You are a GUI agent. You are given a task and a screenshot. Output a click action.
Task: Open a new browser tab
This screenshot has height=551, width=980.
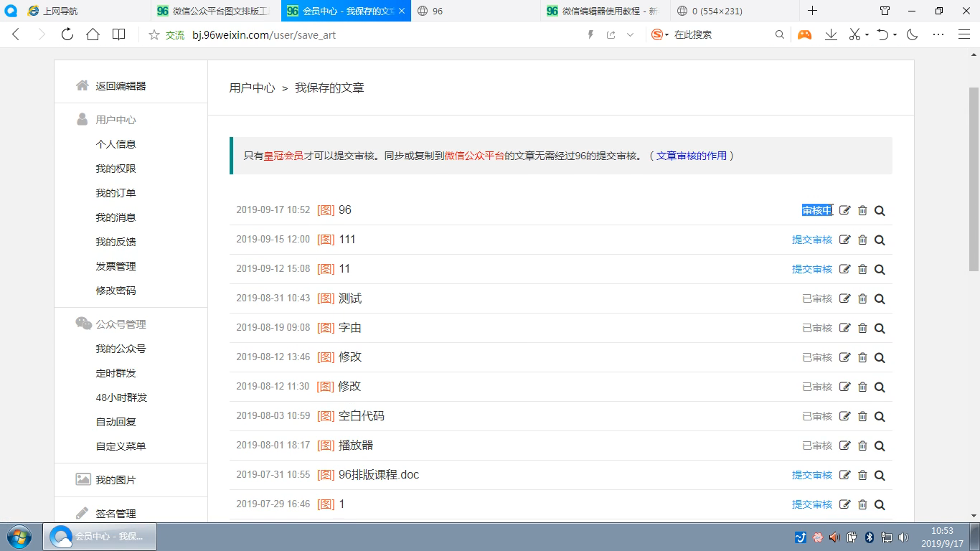(x=812, y=11)
